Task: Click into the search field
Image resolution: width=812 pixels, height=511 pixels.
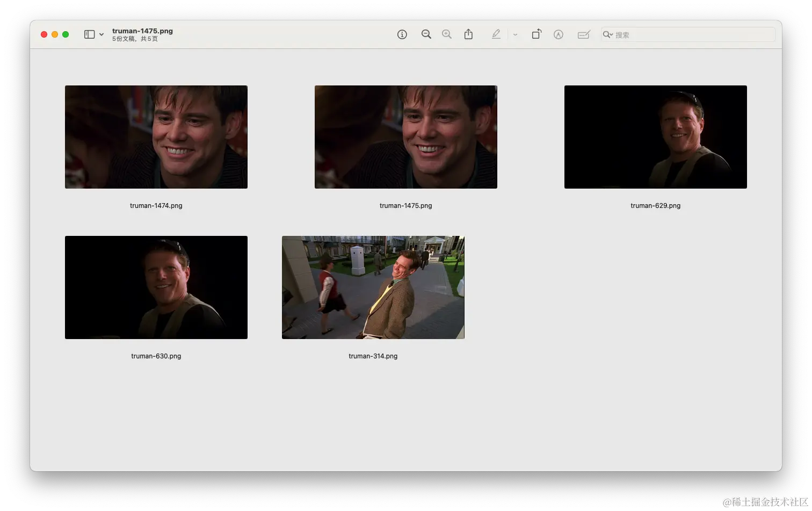Action: pos(693,34)
